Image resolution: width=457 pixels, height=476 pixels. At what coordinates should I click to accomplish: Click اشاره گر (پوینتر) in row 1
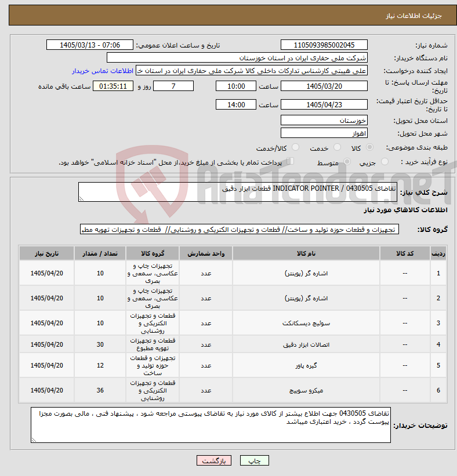[x=306, y=273]
